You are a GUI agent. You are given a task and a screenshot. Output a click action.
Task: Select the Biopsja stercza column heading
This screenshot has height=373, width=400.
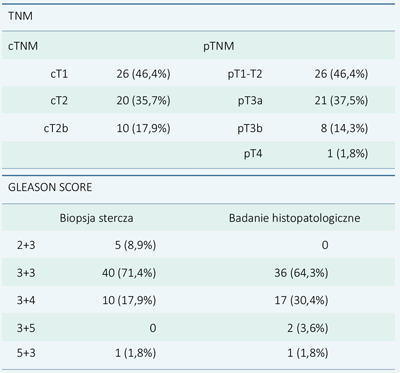click(96, 218)
